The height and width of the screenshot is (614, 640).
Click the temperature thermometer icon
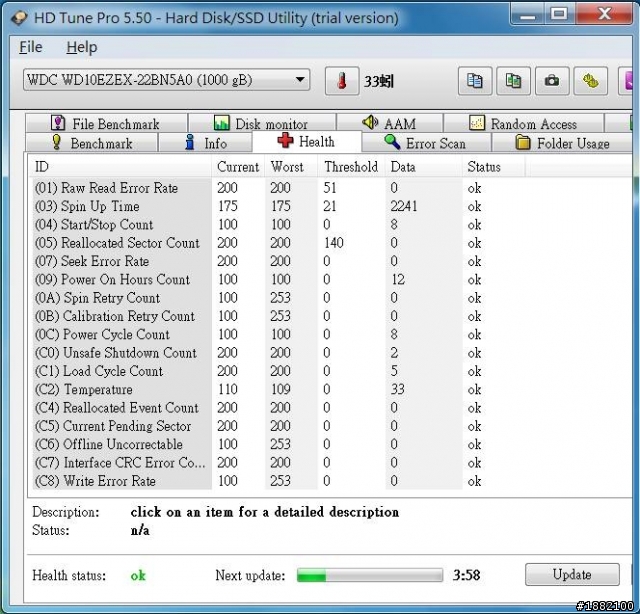342,81
